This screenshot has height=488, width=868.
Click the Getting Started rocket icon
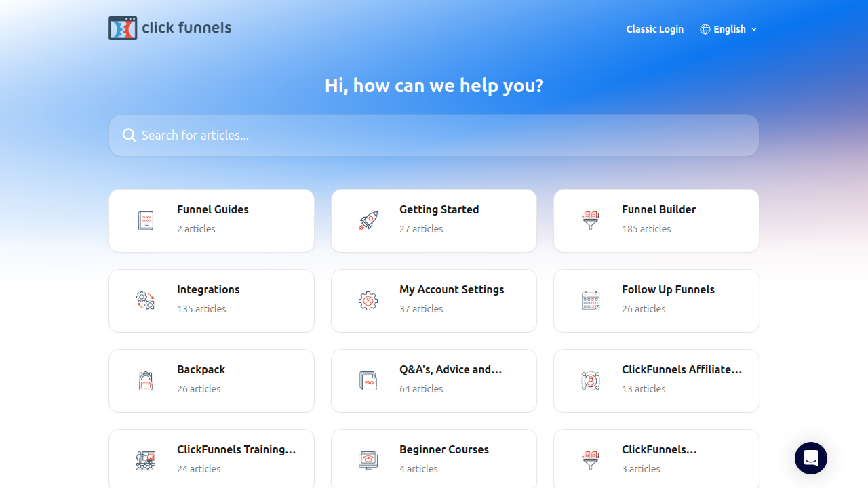(368, 221)
